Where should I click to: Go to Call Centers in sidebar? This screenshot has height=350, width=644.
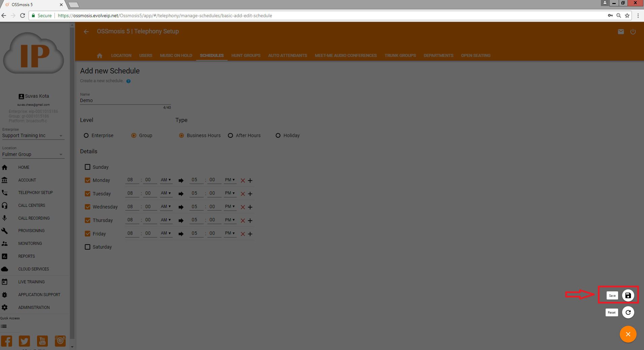[x=32, y=205]
